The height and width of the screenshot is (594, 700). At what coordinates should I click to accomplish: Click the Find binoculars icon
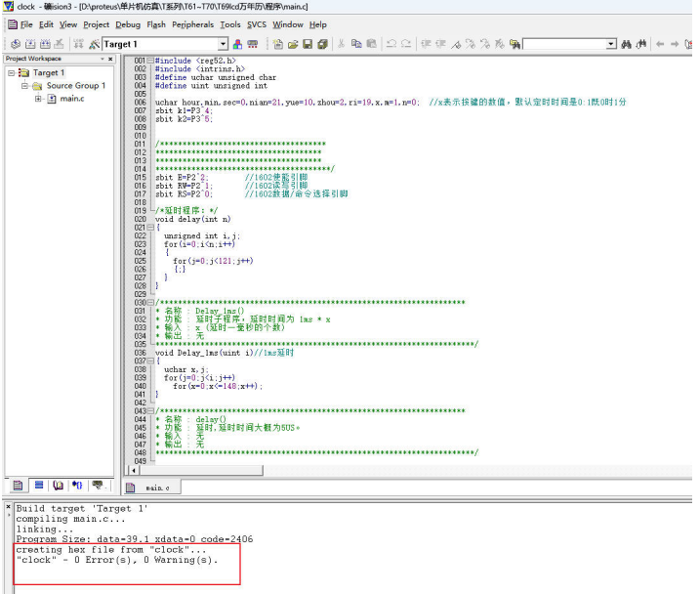[x=627, y=44]
